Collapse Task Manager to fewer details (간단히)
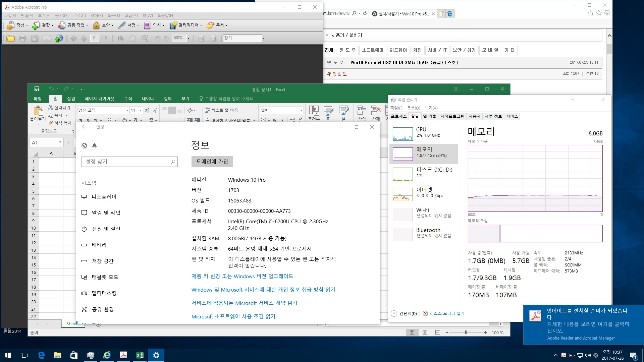Viewport: 644px width, 362px height. coord(404,313)
